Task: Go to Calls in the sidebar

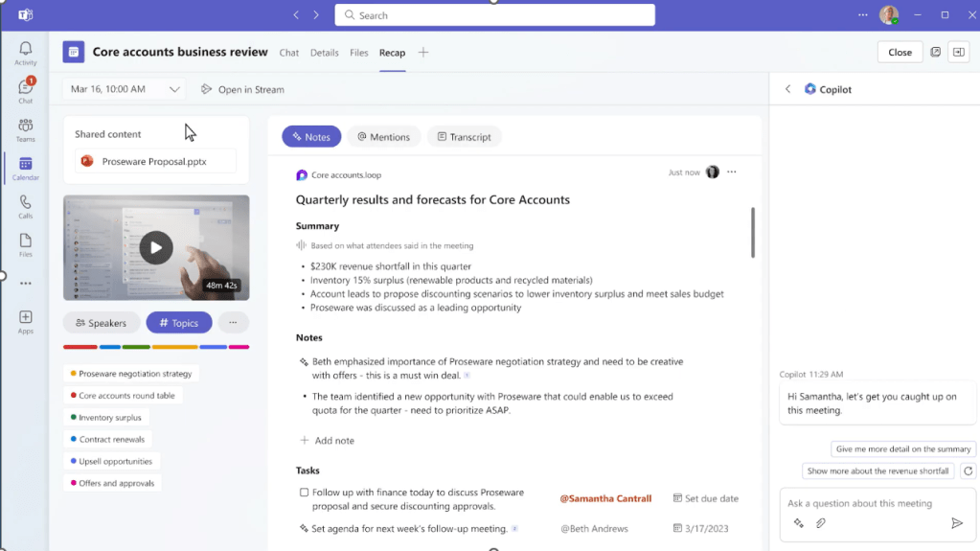Action: coord(26,207)
